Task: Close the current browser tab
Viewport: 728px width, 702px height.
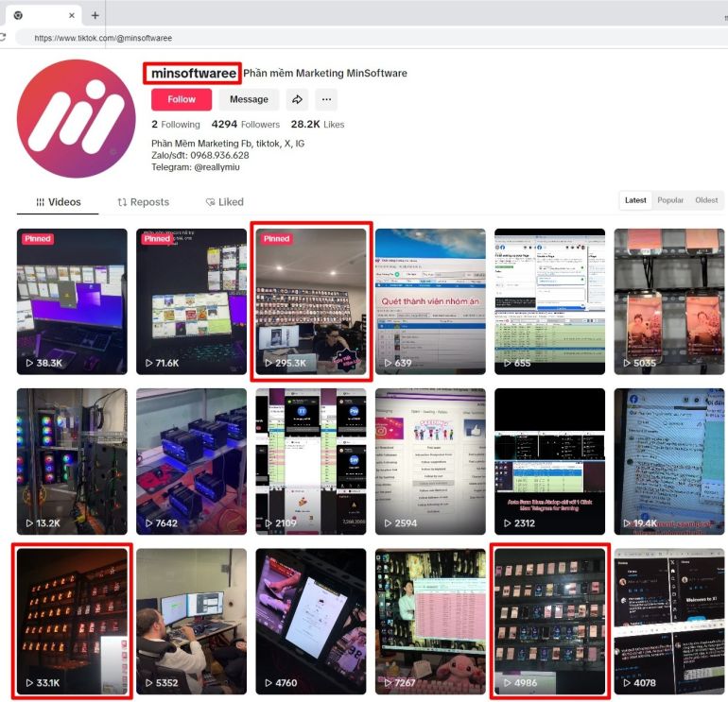Action: pyautogui.click(x=72, y=15)
